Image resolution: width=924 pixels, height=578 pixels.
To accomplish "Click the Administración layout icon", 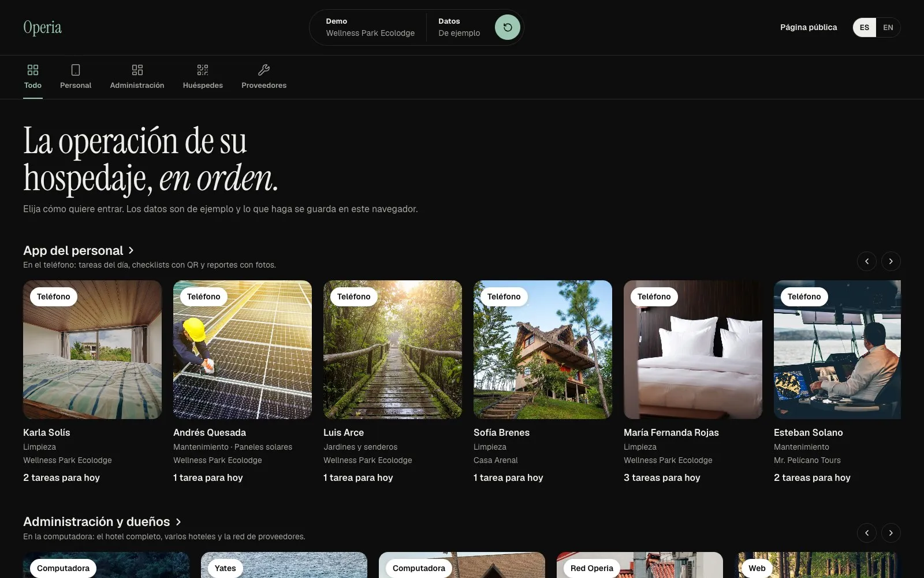I will point(137,70).
